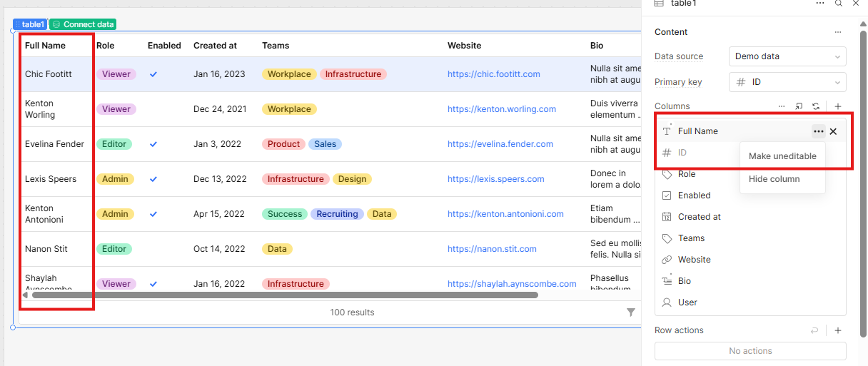Click the Dec 13, 2022 date cell
This screenshot has width=868, height=366.
(220, 179)
